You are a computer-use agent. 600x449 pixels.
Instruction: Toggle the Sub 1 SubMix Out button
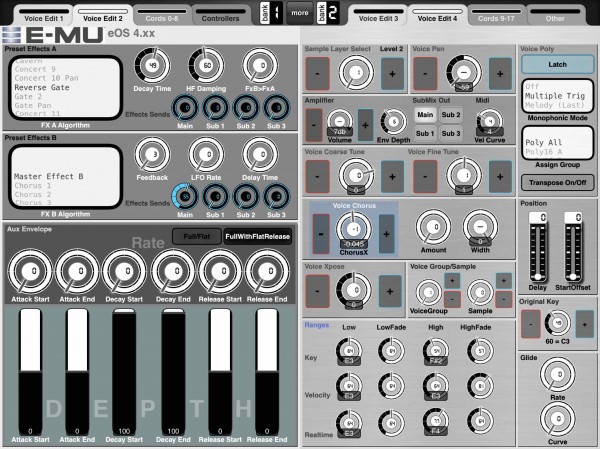pos(425,133)
